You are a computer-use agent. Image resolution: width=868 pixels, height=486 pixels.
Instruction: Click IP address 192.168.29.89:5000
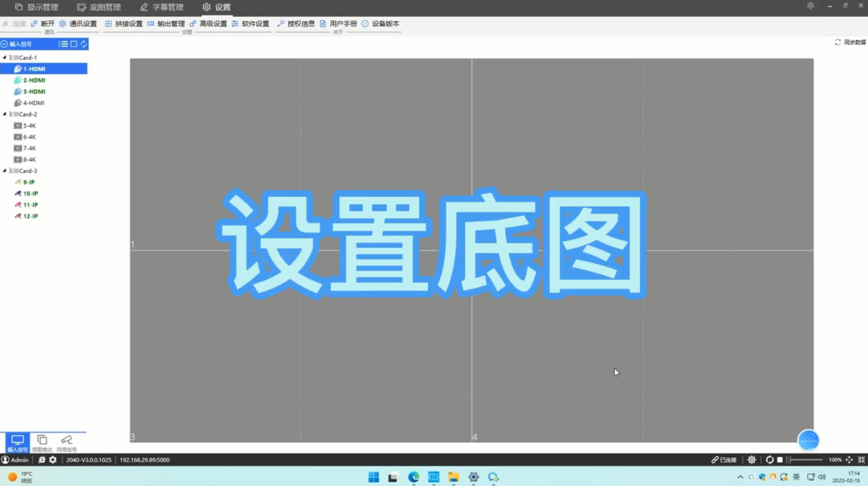coord(144,460)
